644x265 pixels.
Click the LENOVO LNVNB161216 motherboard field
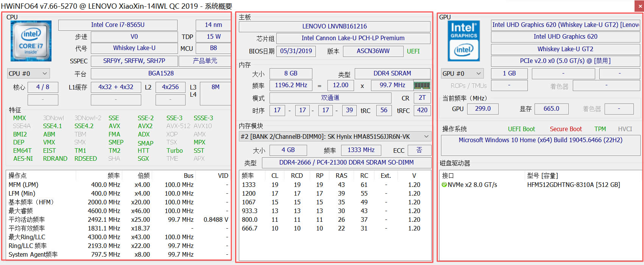point(334,27)
